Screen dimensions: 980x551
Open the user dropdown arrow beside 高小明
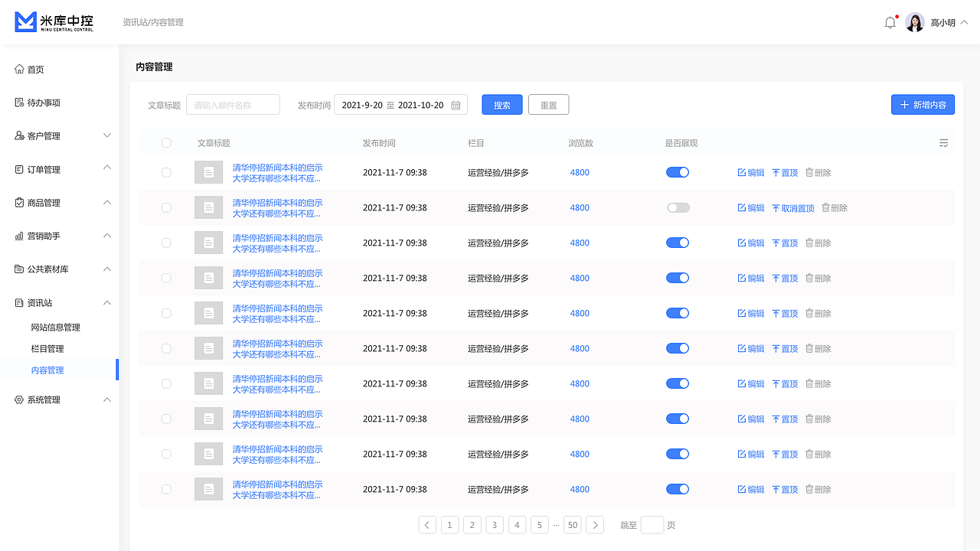pos(964,22)
